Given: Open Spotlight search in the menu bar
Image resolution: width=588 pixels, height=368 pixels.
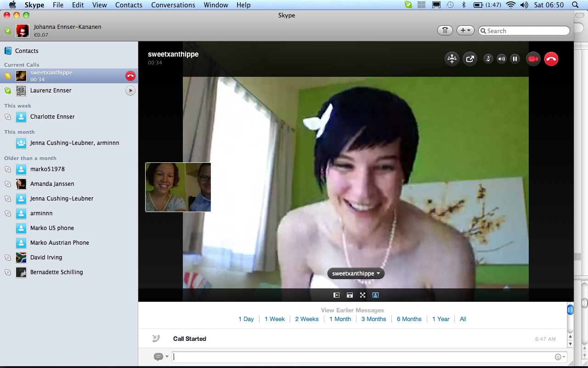Looking at the screenshot, I should pyautogui.click(x=576, y=5).
